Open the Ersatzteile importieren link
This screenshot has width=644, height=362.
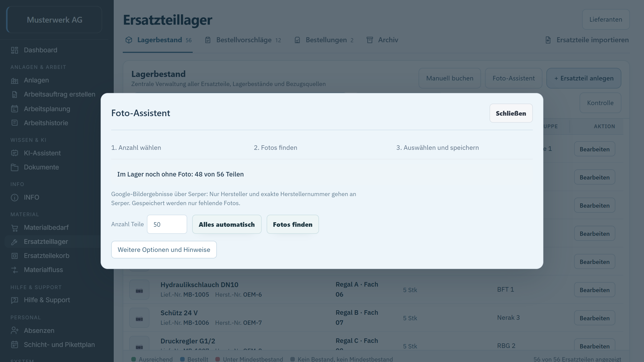click(x=587, y=40)
